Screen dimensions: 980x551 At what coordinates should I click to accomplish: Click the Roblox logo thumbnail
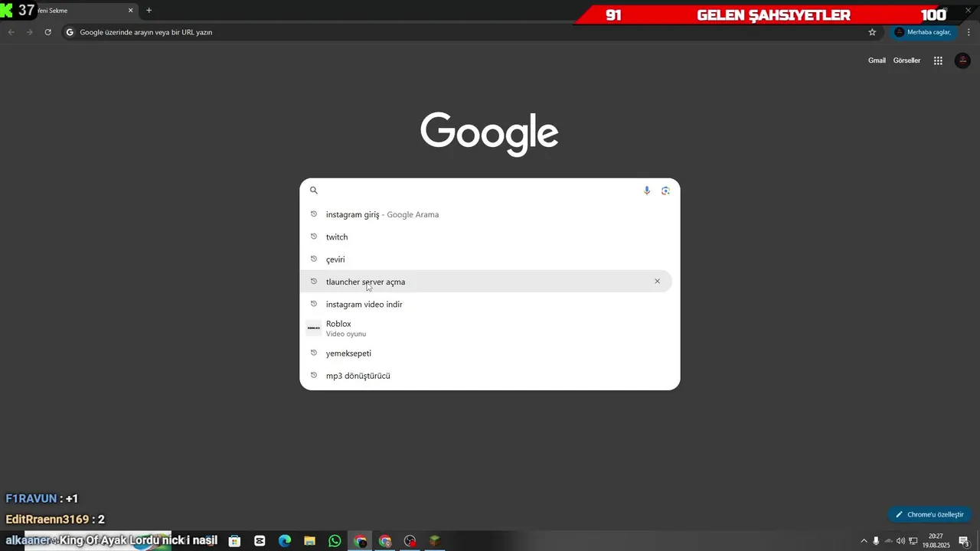point(314,328)
